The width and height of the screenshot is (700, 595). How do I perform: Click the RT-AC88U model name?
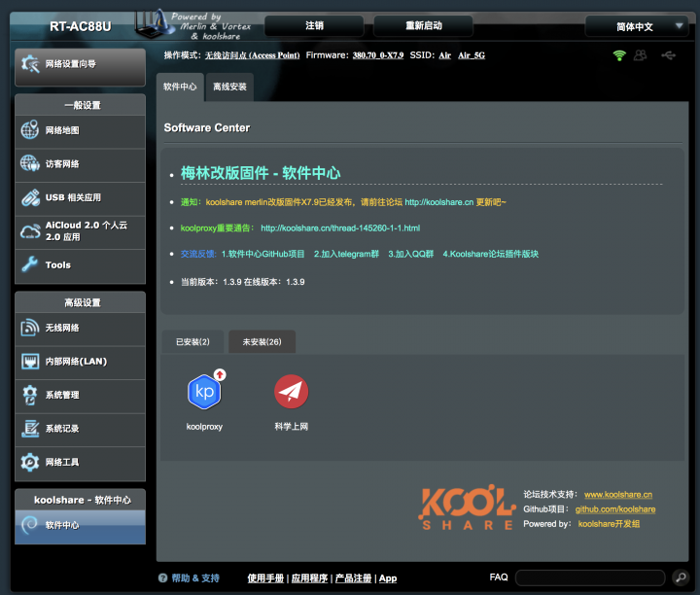click(x=81, y=26)
